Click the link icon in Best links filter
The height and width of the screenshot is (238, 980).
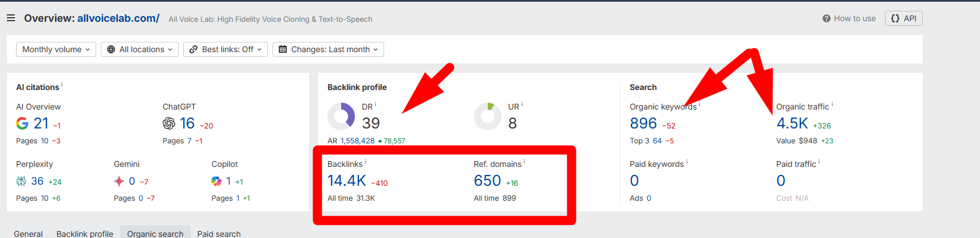193,49
